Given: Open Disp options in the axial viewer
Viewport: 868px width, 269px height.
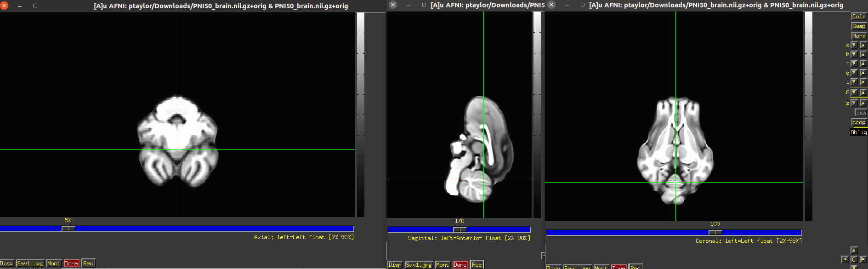Looking at the screenshot, I should [x=6, y=263].
